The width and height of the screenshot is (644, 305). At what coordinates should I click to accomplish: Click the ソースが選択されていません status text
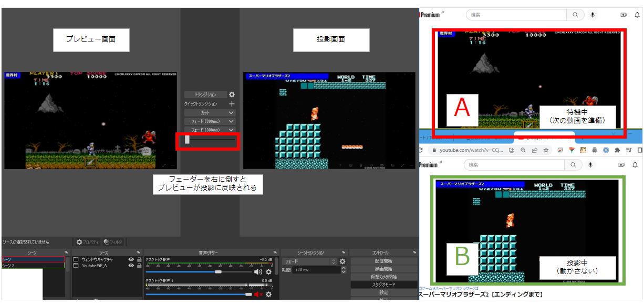tap(26, 242)
